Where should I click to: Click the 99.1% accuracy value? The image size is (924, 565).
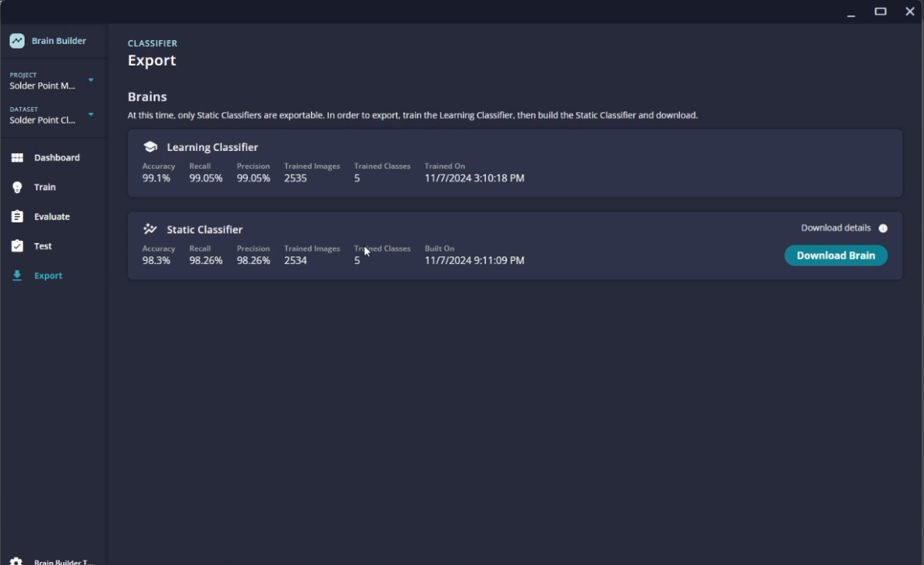click(x=156, y=178)
